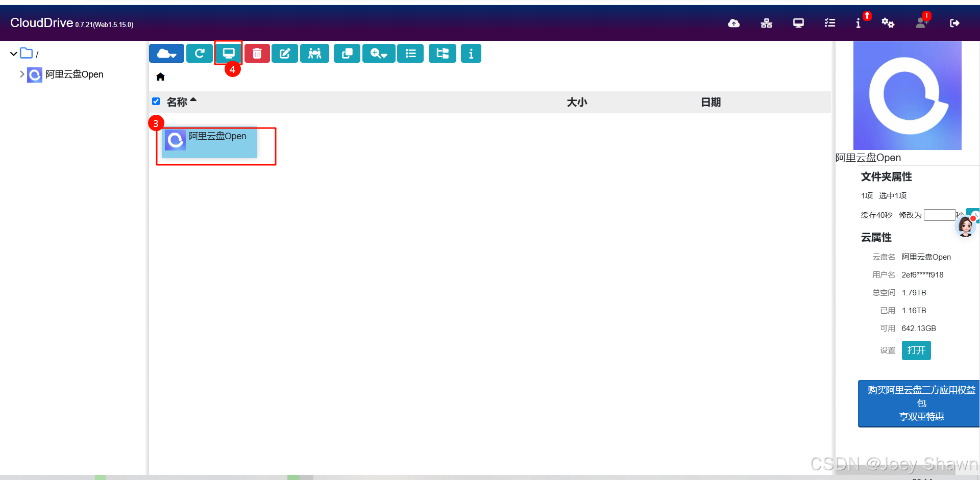Collapse the root '/' tree node
Image resolution: width=980 pixels, height=480 pixels.
click(14, 54)
